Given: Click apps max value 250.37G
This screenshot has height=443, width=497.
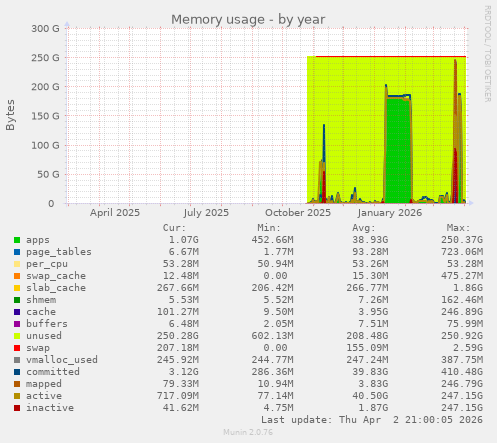Looking at the screenshot, I should pyautogui.click(x=462, y=240).
